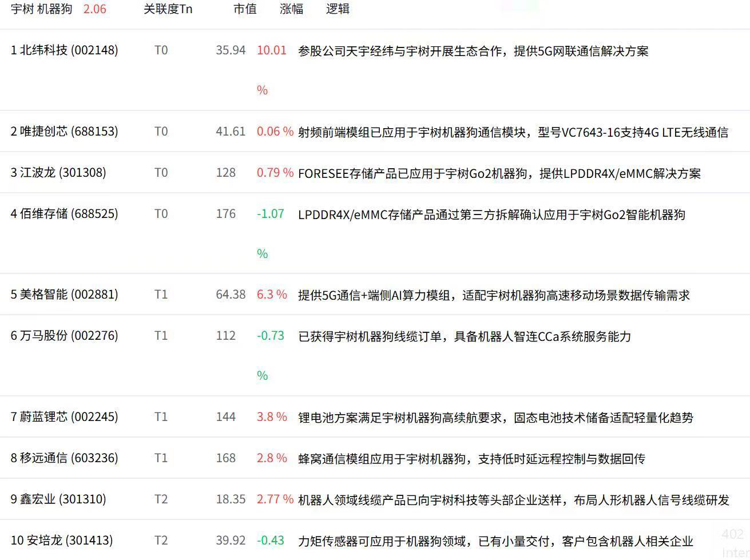Click market value 41.61

[x=231, y=132]
